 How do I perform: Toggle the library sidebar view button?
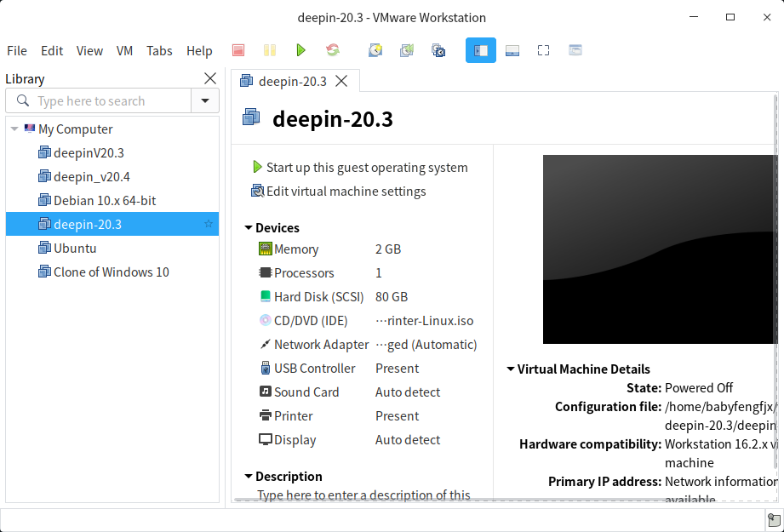tap(481, 51)
